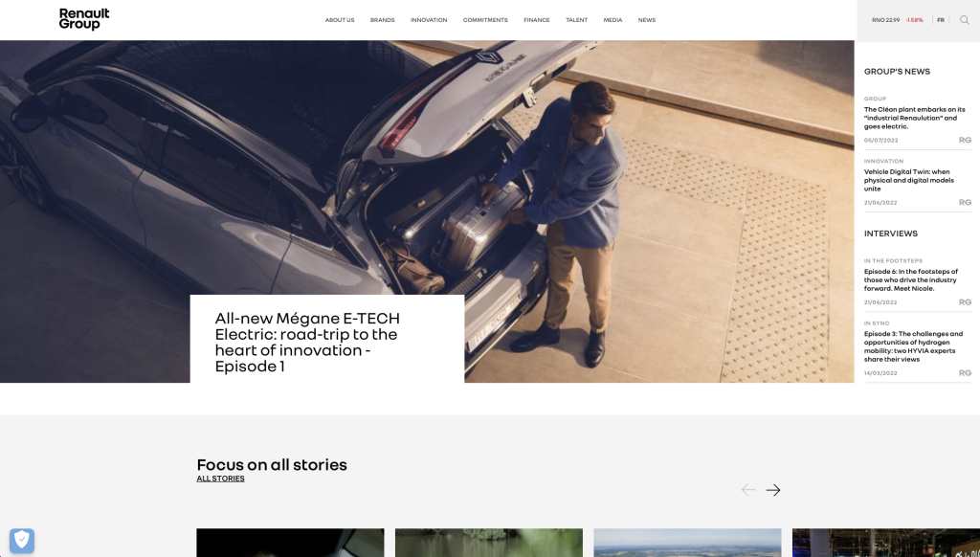Open the About Us menu
The width and height of the screenshot is (980, 557).
[x=340, y=20]
